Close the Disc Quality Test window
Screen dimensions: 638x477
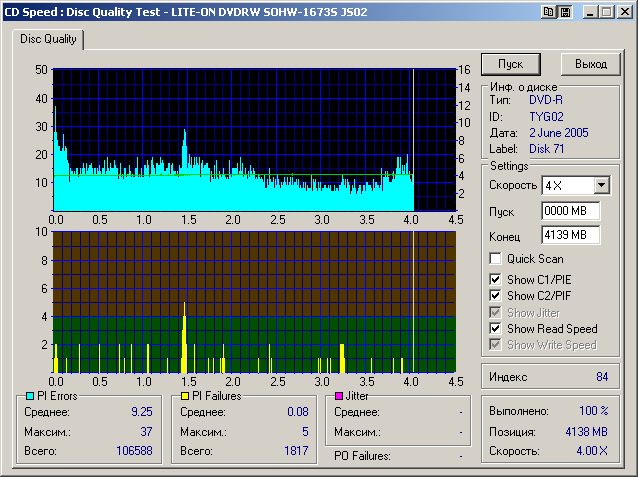click(x=624, y=11)
